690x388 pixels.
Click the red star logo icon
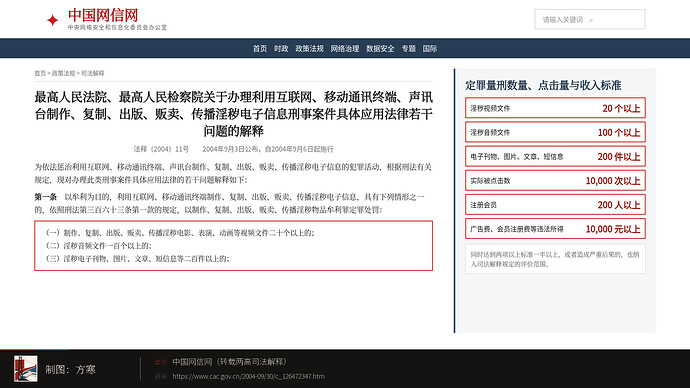coord(52,20)
